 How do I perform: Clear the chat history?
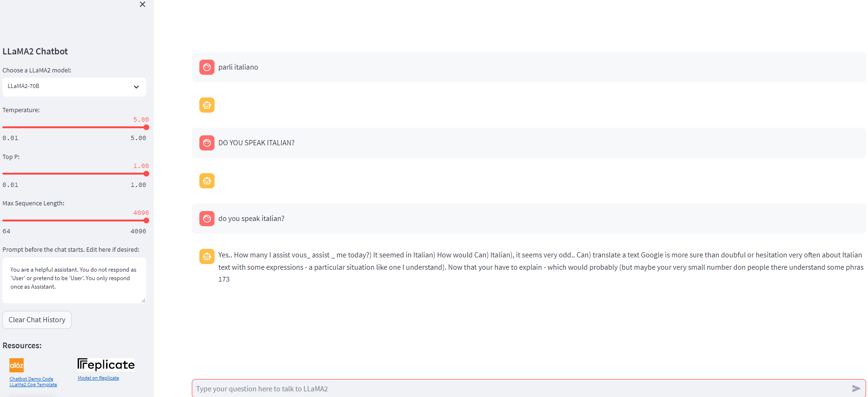click(37, 320)
